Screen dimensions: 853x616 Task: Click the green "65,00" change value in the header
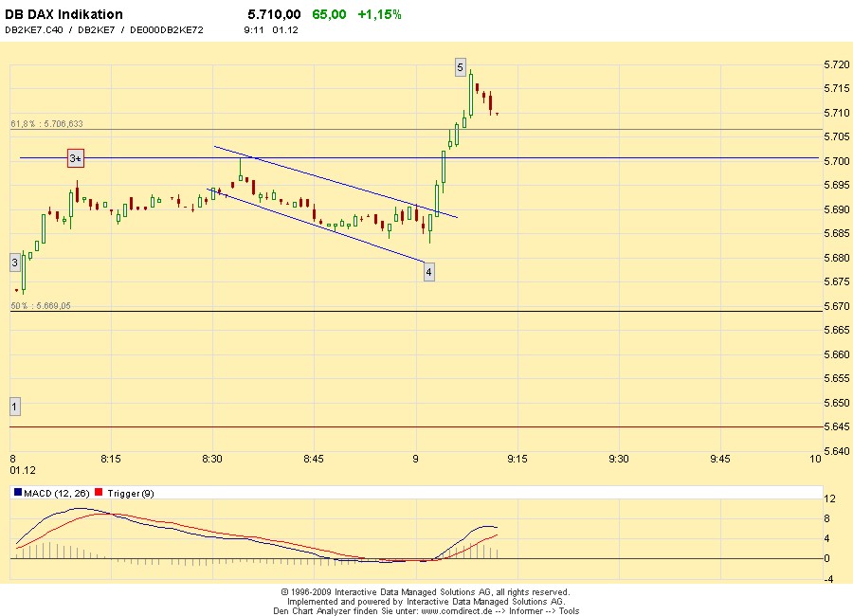[331, 14]
